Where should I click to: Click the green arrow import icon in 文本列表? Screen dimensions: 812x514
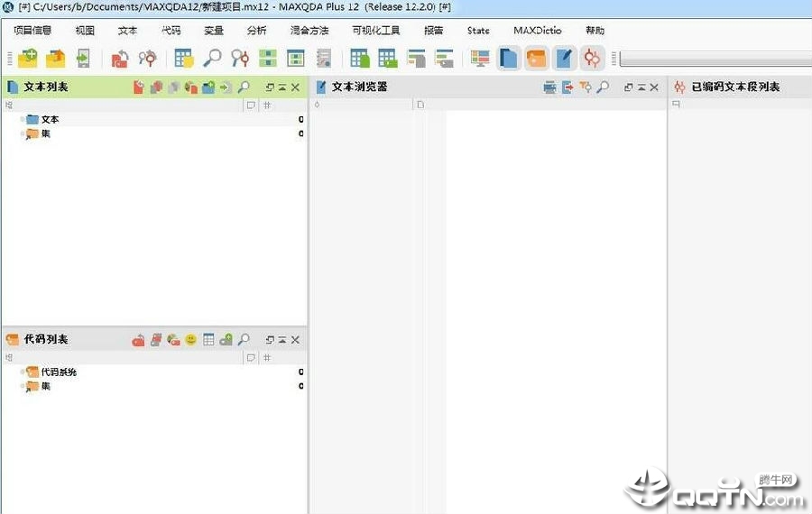[x=226, y=87]
